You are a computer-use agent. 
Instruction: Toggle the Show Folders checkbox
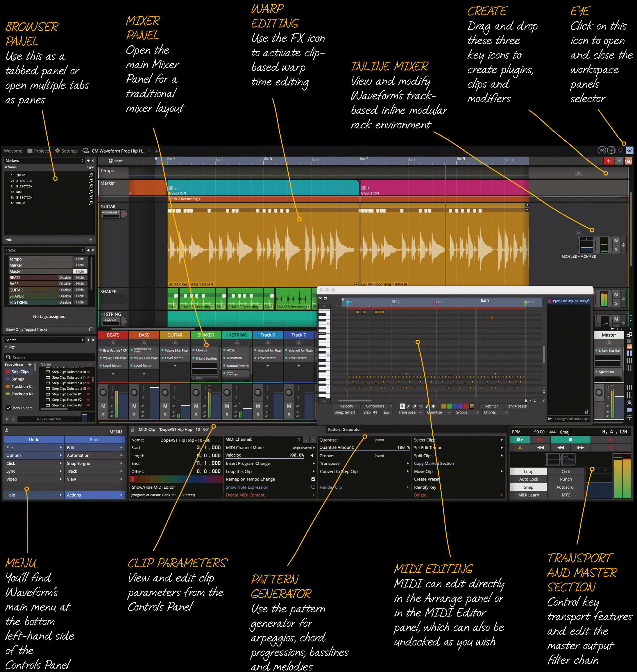click(x=8, y=408)
